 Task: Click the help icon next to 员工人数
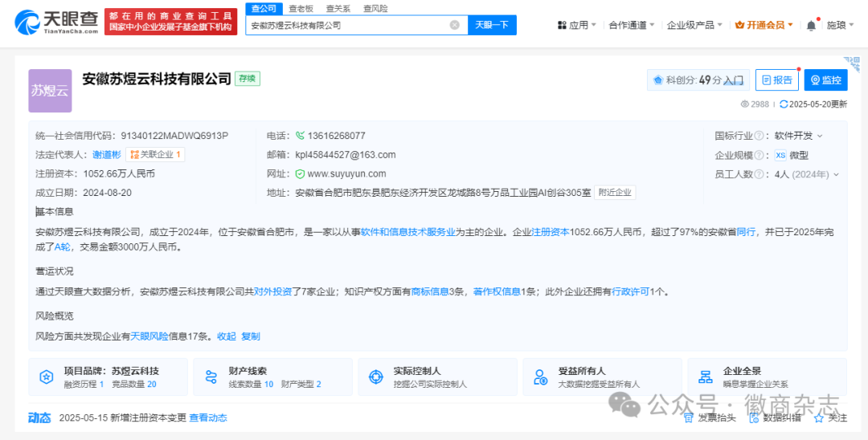[x=759, y=175]
